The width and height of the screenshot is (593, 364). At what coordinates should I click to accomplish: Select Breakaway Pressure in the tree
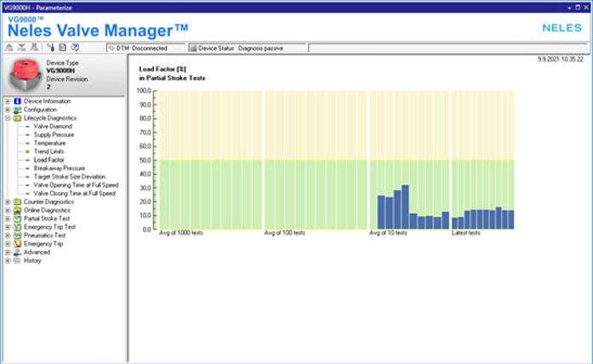[59, 168]
